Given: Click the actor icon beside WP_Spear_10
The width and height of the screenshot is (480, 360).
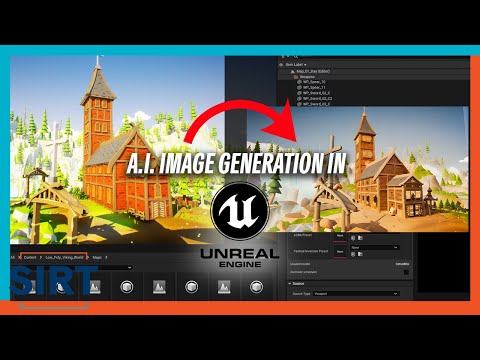Looking at the screenshot, I should 299,82.
